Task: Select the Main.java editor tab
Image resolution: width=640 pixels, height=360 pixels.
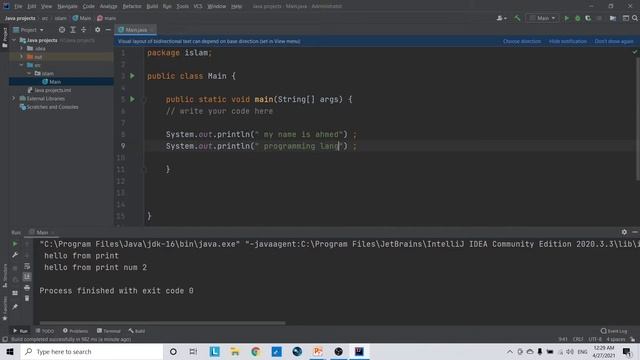Action: point(136,30)
